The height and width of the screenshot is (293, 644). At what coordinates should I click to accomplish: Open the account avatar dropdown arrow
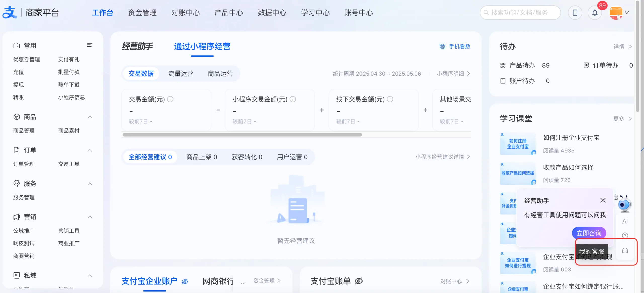coord(627,13)
